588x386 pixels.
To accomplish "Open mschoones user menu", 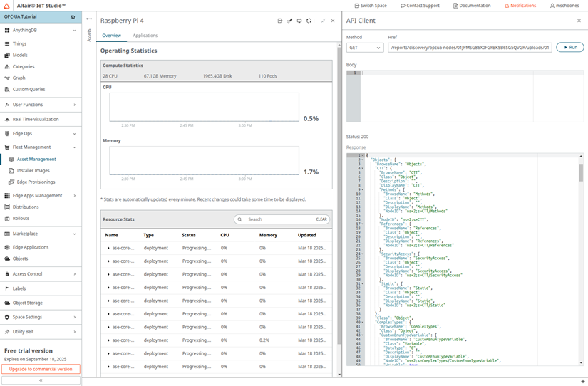I will (x=564, y=6).
